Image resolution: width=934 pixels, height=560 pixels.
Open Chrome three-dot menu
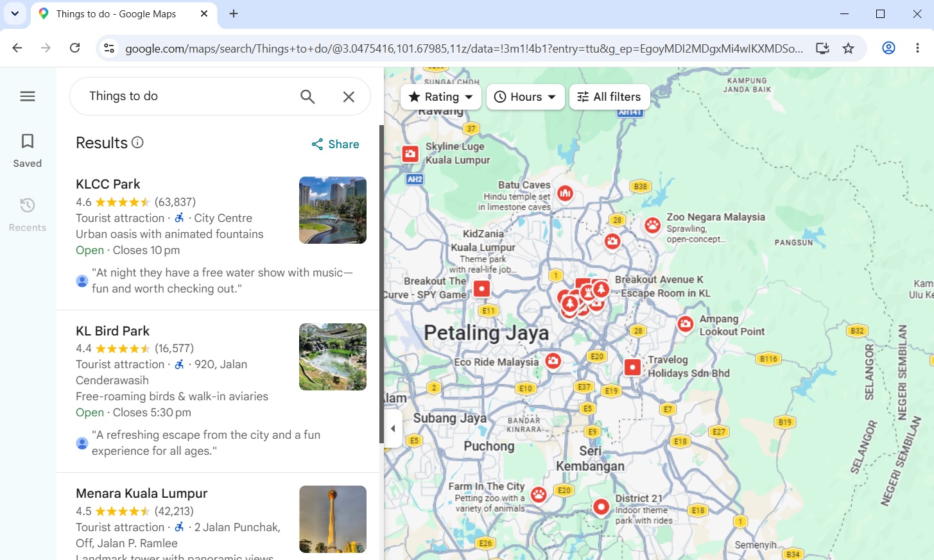[917, 48]
